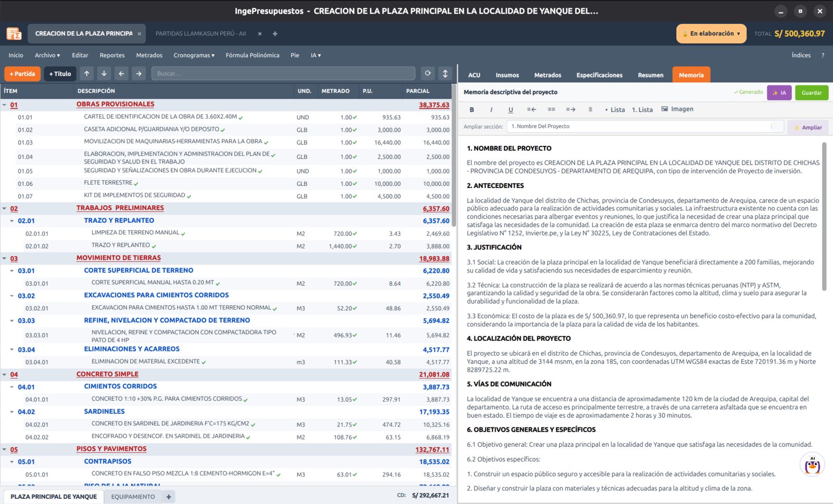Open Fórmula Polinómica from the menu bar
This screenshot has height=504, width=833.
point(253,55)
